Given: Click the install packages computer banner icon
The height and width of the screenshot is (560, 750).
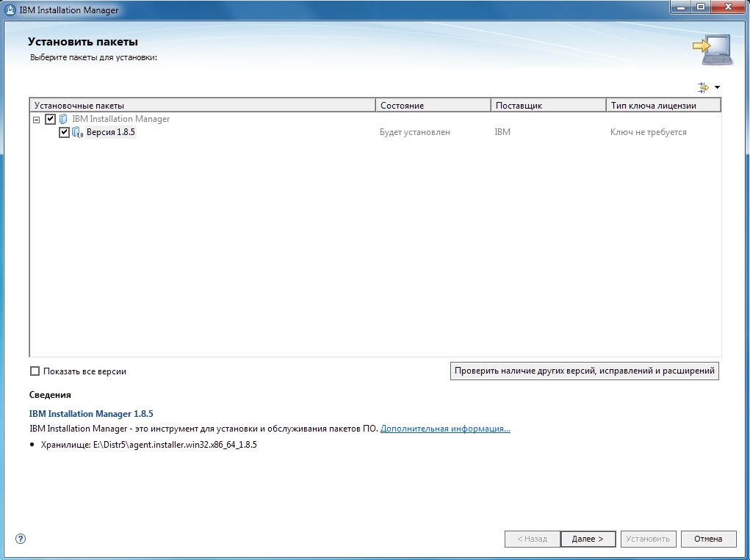Looking at the screenshot, I should [713, 50].
